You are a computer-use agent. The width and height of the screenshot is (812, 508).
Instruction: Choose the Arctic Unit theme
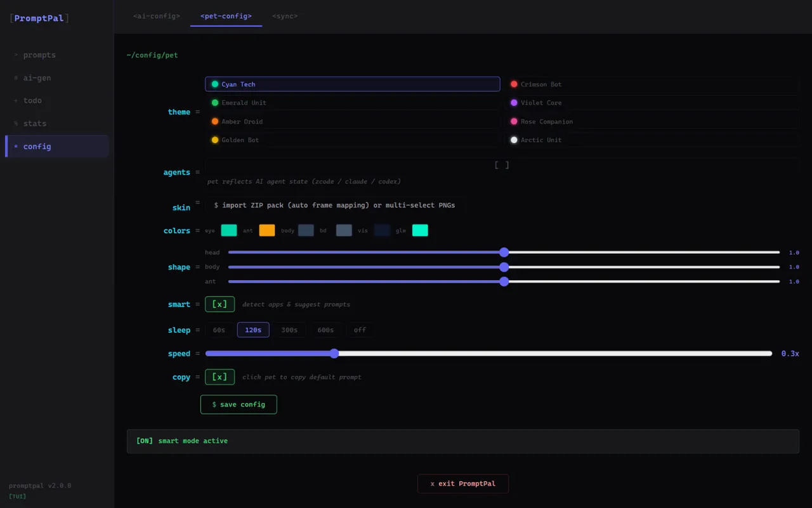(652, 140)
